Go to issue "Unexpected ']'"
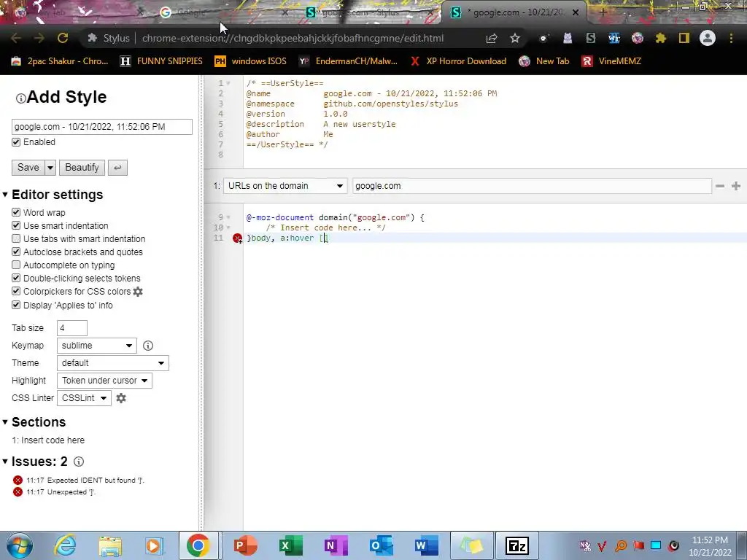 (x=61, y=492)
